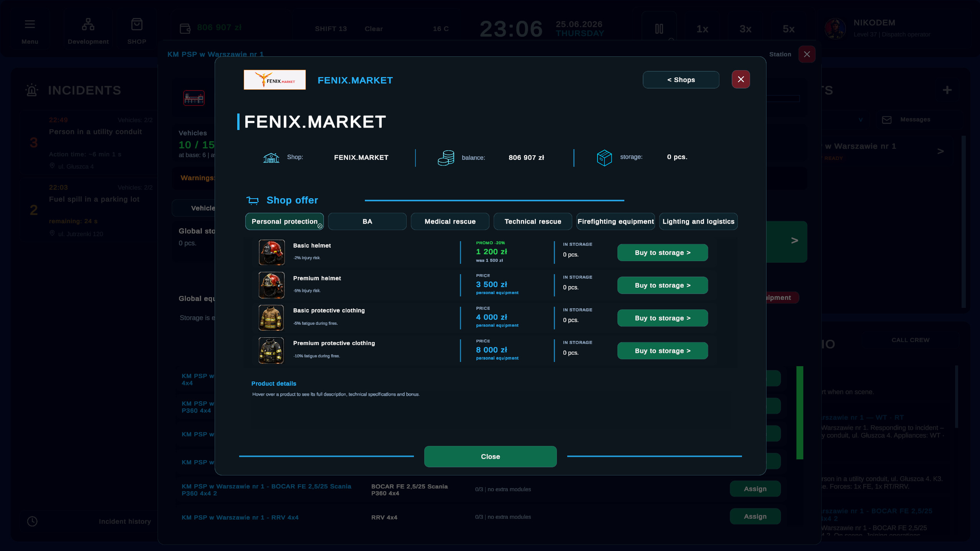The height and width of the screenshot is (551, 980).
Task: Click the Premium helmet product image
Action: [271, 285]
